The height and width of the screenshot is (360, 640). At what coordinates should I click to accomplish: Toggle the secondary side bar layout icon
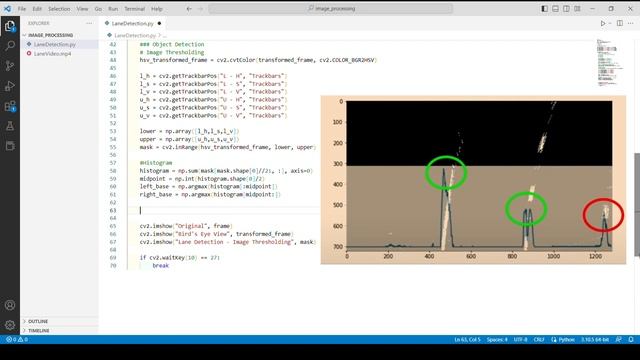tap(567, 9)
